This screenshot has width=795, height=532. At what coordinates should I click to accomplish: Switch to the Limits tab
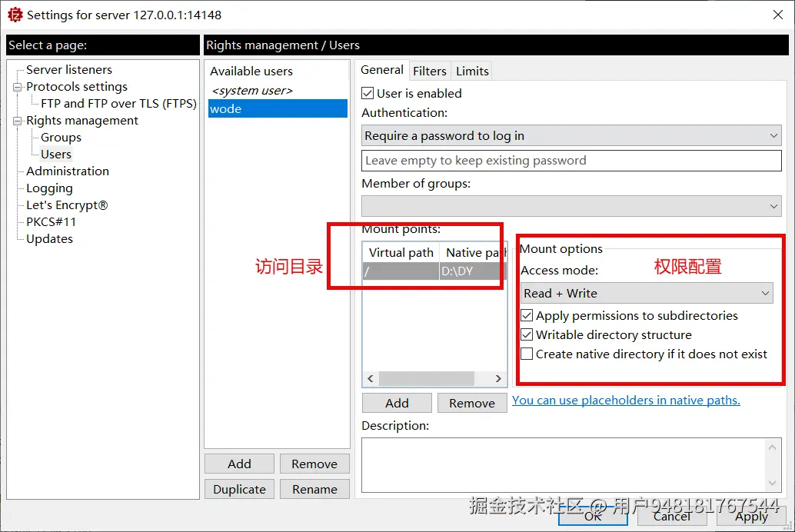472,71
